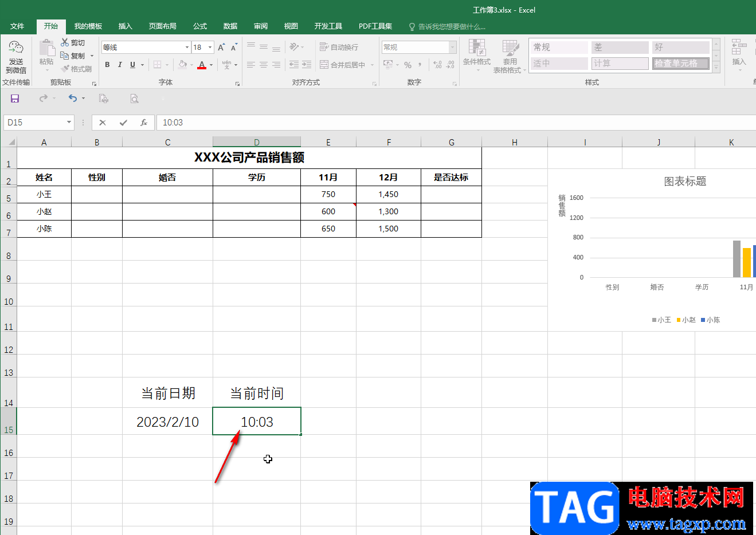Open Conditional Formatting (条件格式) menu

(477, 56)
